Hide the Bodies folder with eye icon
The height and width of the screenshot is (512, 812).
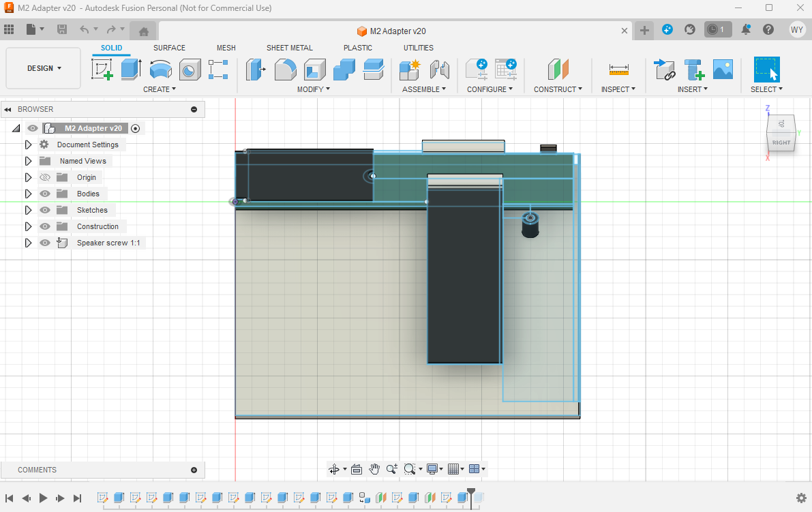click(x=45, y=194)
